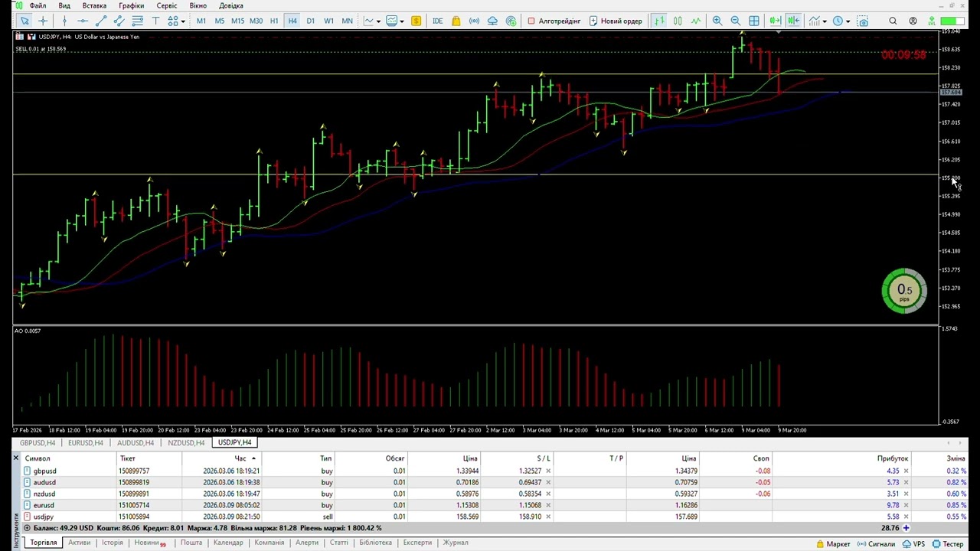Open the periods clock dropdown
This screenshot has height=551, width=980.
[841, 21]
